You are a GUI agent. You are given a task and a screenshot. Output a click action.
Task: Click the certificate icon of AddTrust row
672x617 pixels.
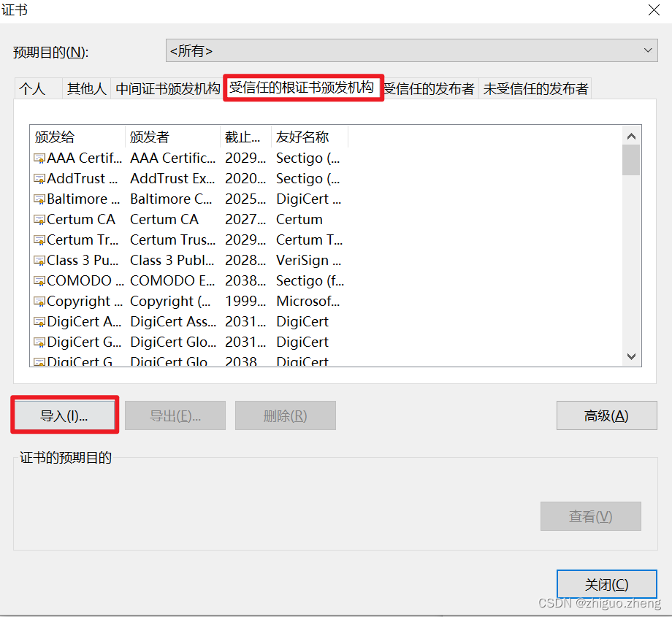coord(39,179)
